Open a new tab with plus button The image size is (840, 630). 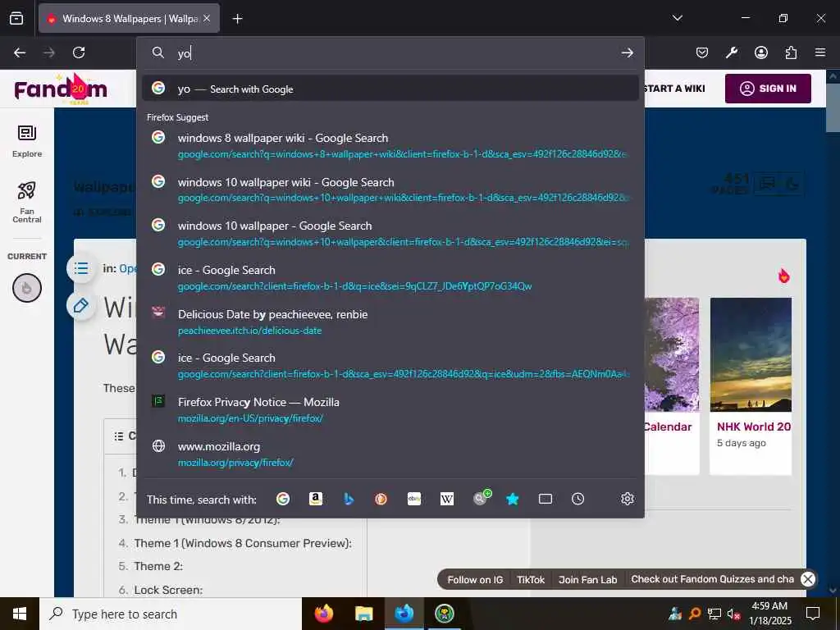pyautogui.click(x=237, y=19)
